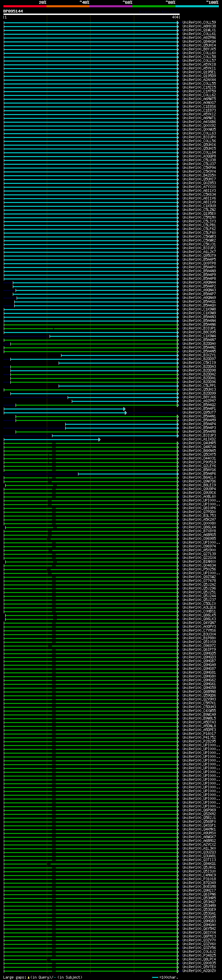Click the alignment arrowhead of UniRef100_B5A4P1
Viewport: 222px width, 980px height.
125,409
